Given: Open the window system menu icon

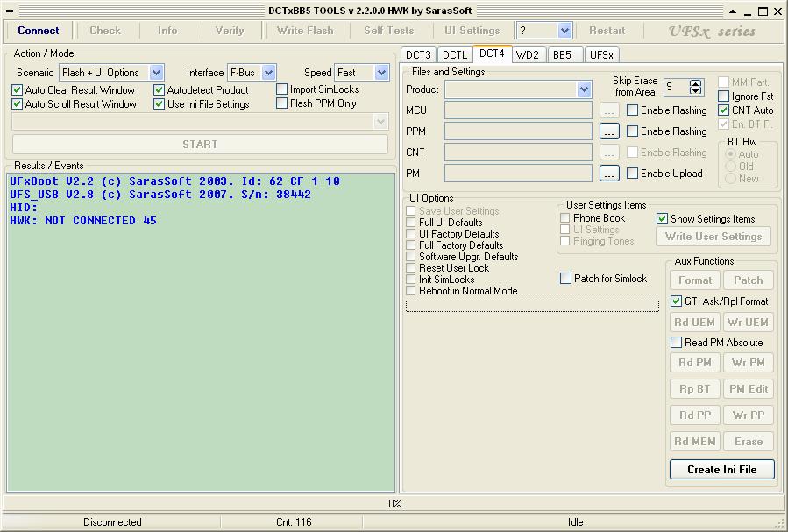Looking at the screenshot, I should point(10,11).
